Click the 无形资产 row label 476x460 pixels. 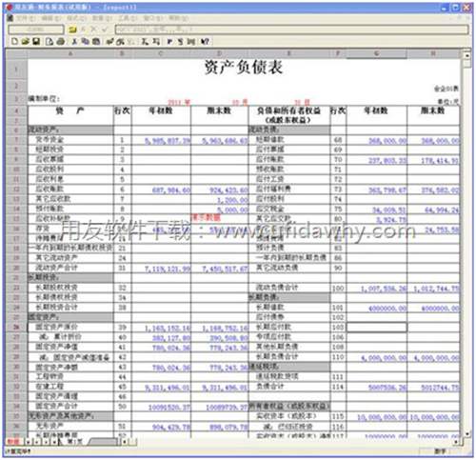click(50, 426)
